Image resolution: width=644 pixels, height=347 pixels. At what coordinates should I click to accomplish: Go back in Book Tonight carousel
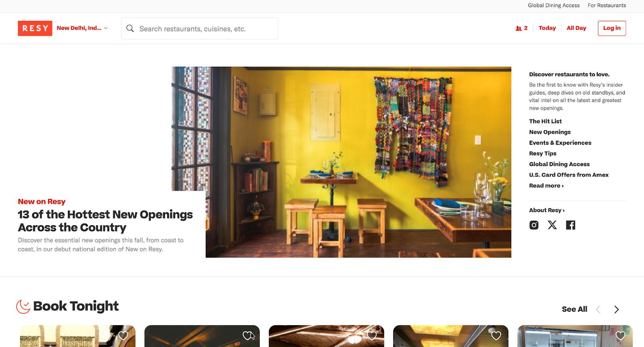coord(598,309)
